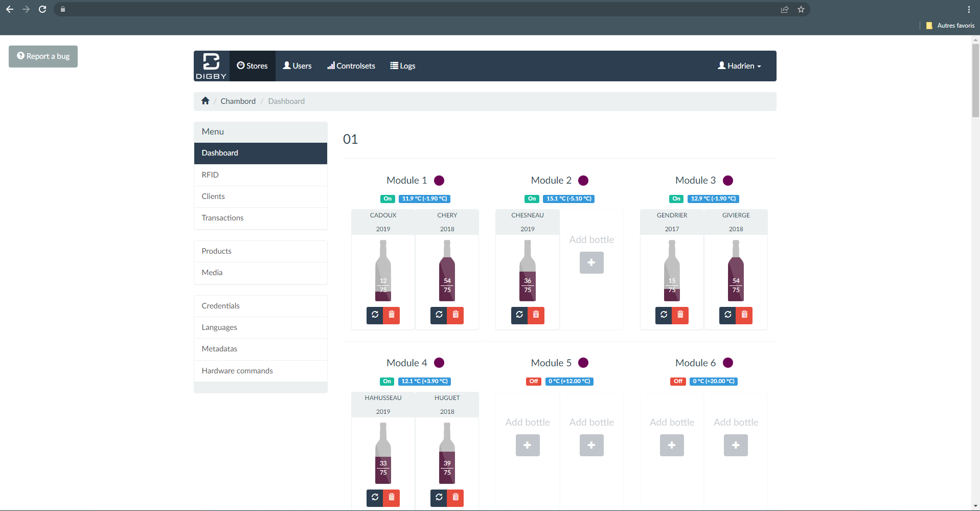Click the home icon in breadcrumb
Screen dimensions: 980x511
pos(206,101)
